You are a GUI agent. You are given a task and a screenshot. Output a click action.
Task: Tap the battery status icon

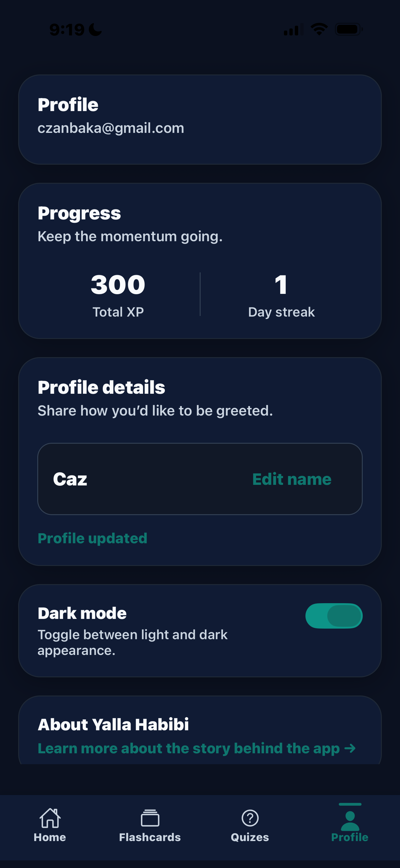click(x=349, y=29)
